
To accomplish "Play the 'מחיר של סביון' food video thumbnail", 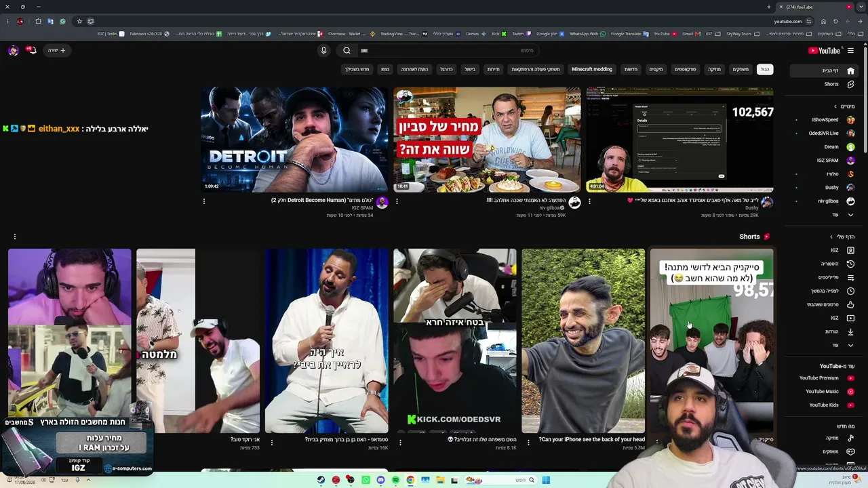I will click(x=487, y=139).
